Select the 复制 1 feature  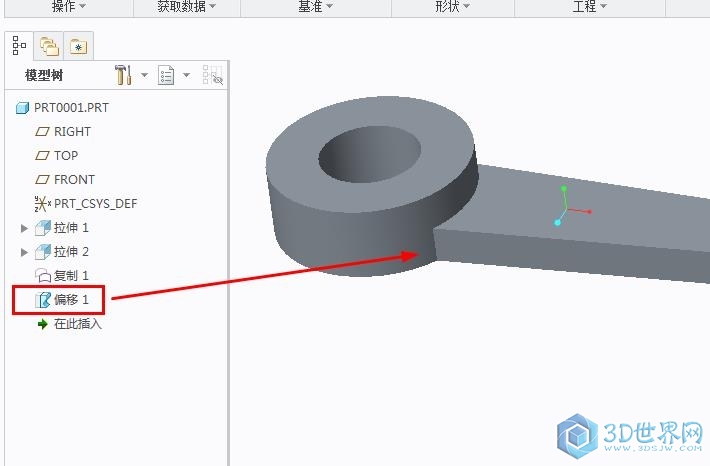pos(71,276)
